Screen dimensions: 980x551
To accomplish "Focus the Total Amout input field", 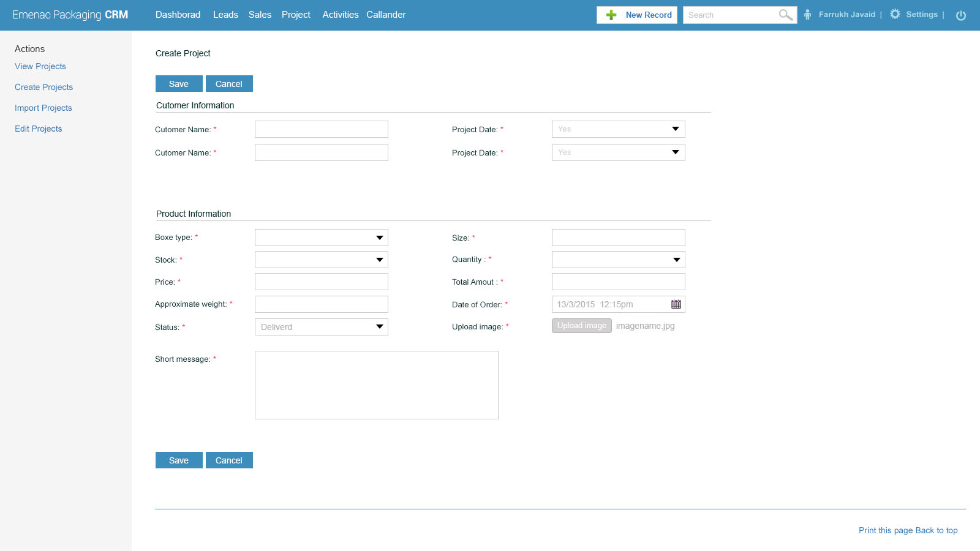I will (618, 282).
